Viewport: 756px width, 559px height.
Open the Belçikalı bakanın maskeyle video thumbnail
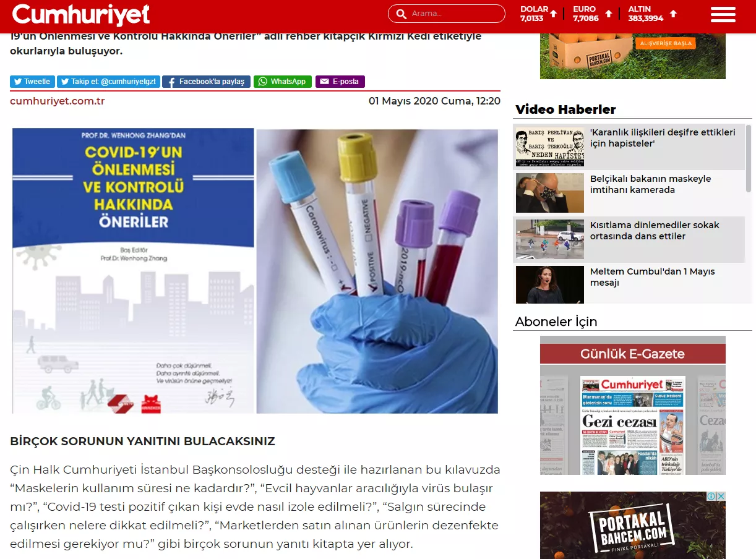point(549,193)
